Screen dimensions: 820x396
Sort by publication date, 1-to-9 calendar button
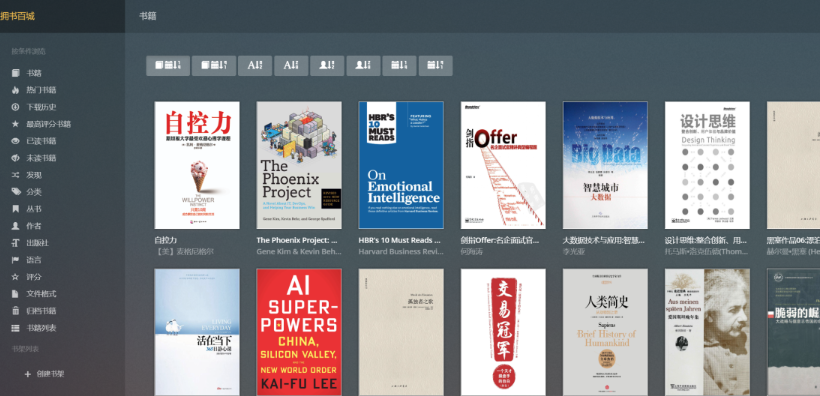(x=400, y=66)
